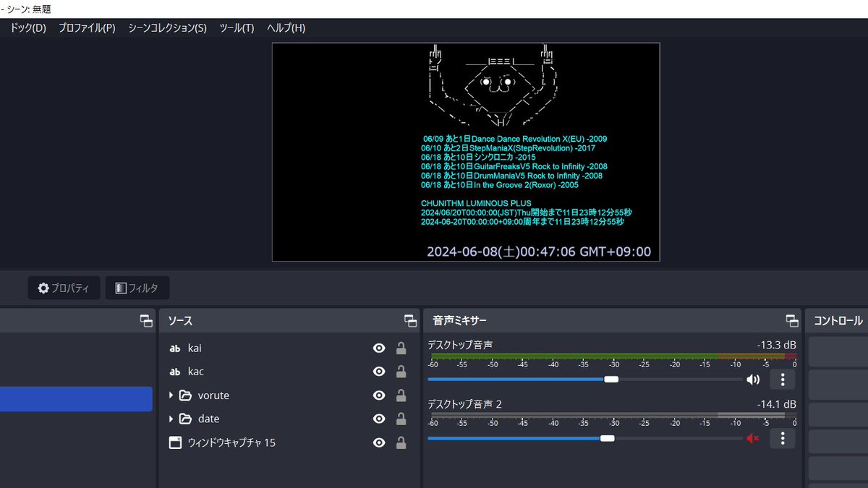The width and height of the screenshot is (868, 488).
Task: Open the シーンコレクション(S) menu
Action: click(167, 28)
